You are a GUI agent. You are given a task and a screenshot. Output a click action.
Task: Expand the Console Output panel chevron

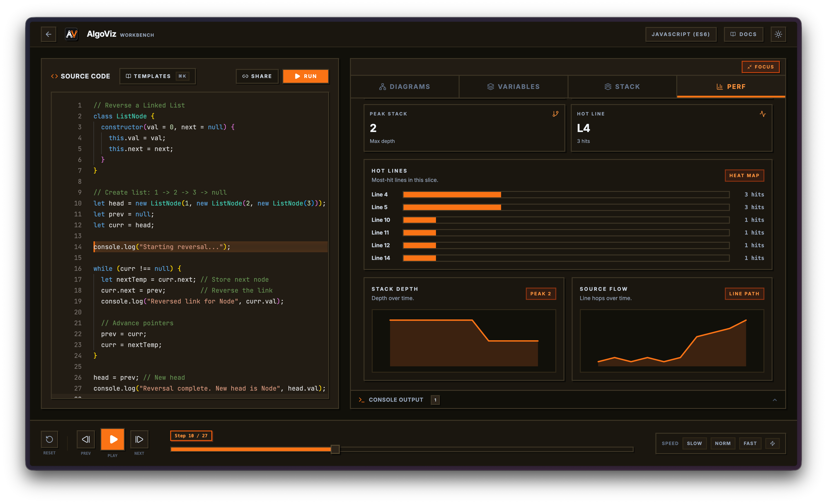click(x=775, y=400)
